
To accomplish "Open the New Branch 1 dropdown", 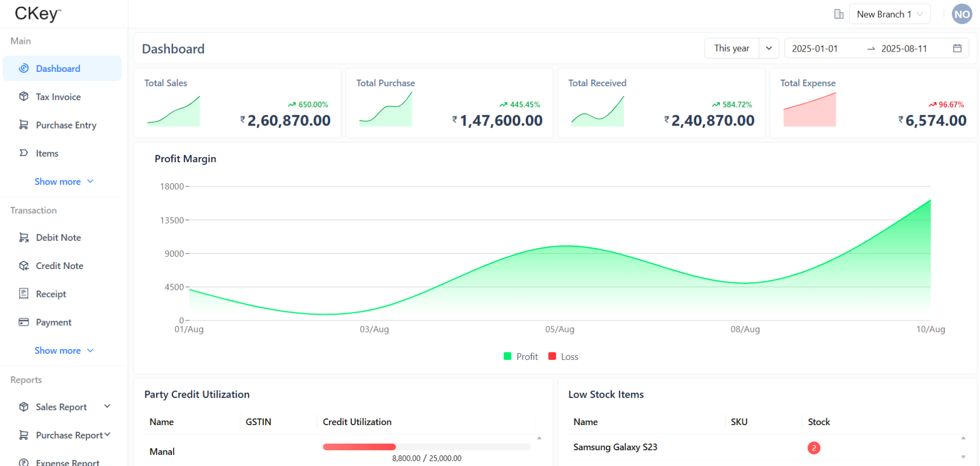I will click(889, 14).
